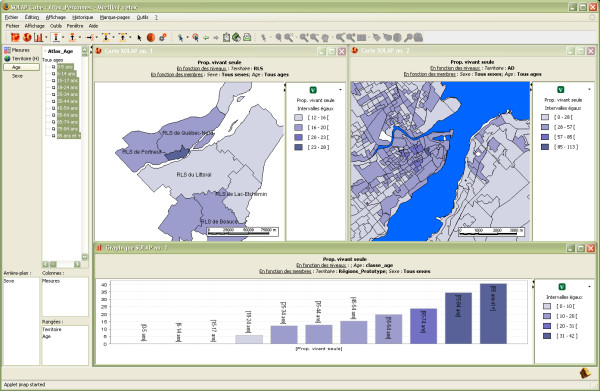
Task: Select the Territoire (H) dimension
Action: coord(21,59)
